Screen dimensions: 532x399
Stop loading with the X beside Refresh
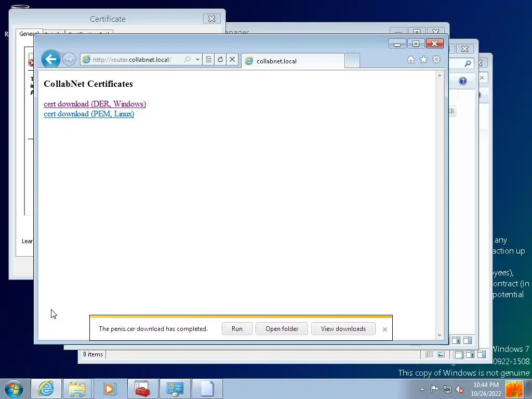pyautogui.click(x=232, y=59)
